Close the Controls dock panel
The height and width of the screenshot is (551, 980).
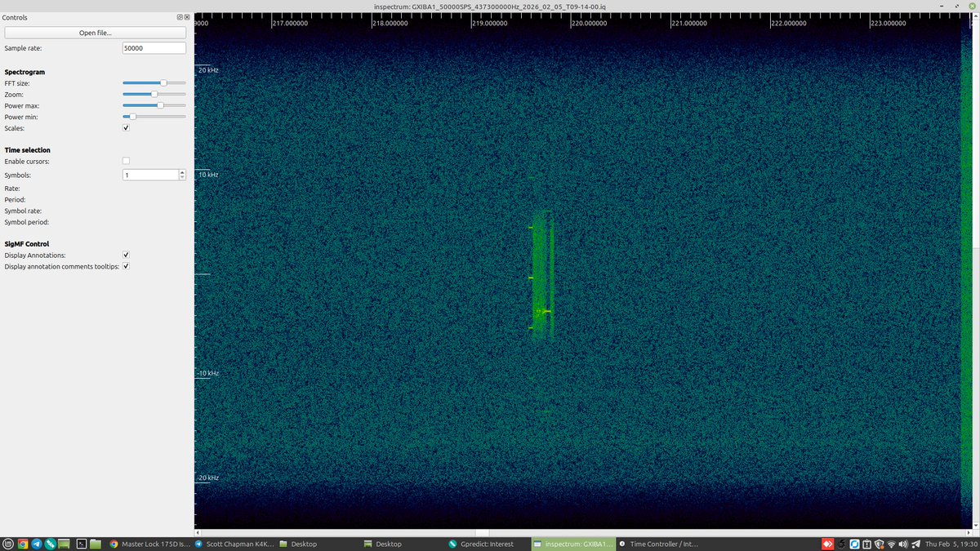coord(187,17)
